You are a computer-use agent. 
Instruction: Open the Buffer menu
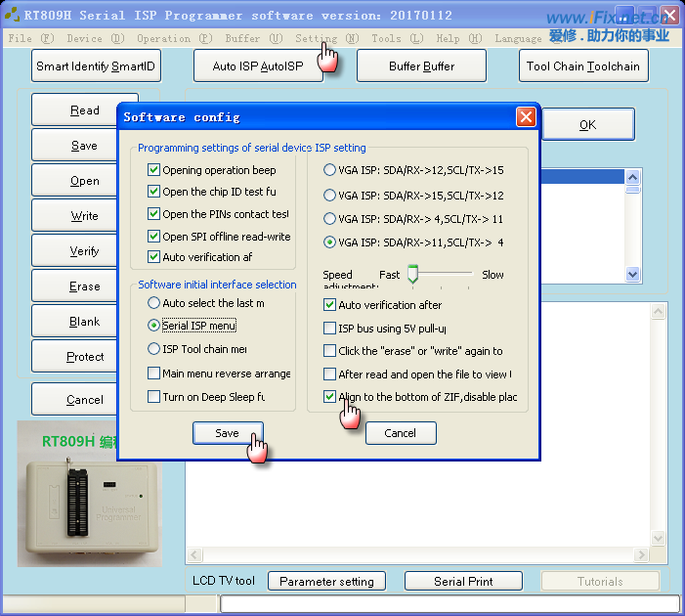click(x=242, y=39)
